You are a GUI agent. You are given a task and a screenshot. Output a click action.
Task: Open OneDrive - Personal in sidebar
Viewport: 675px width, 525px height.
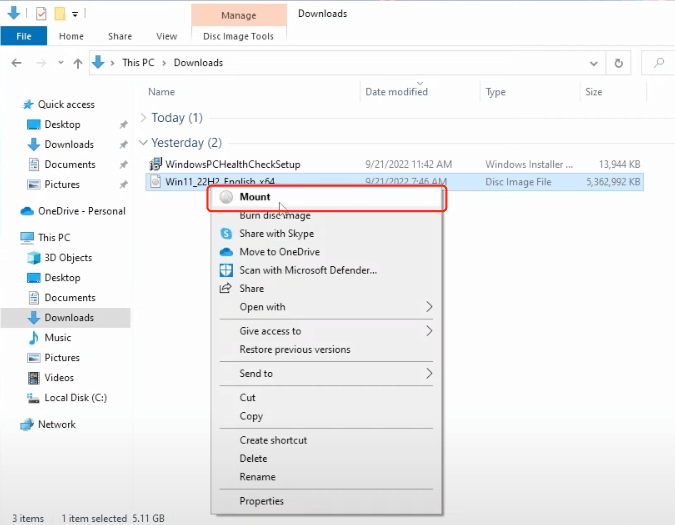point(82,211)
